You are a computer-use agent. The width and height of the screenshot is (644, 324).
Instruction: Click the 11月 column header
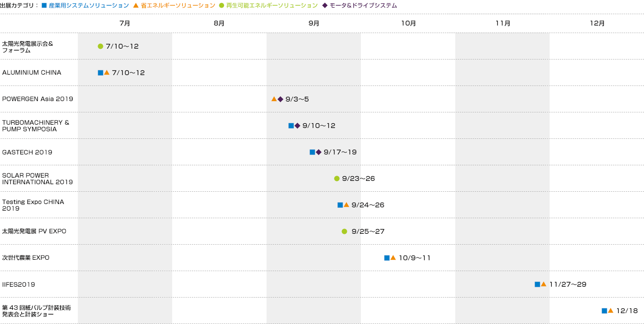[503, 23]
